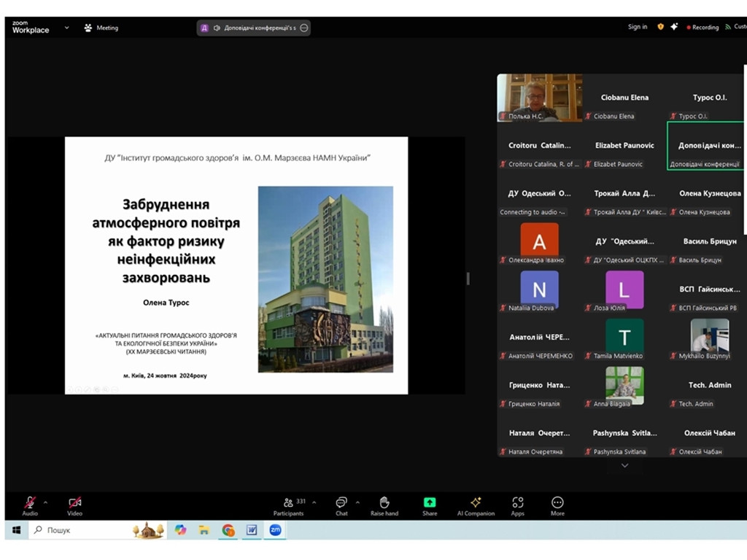Expand audio options caret next to Audio
Screen dimensions: 747x560
point(46,502)
